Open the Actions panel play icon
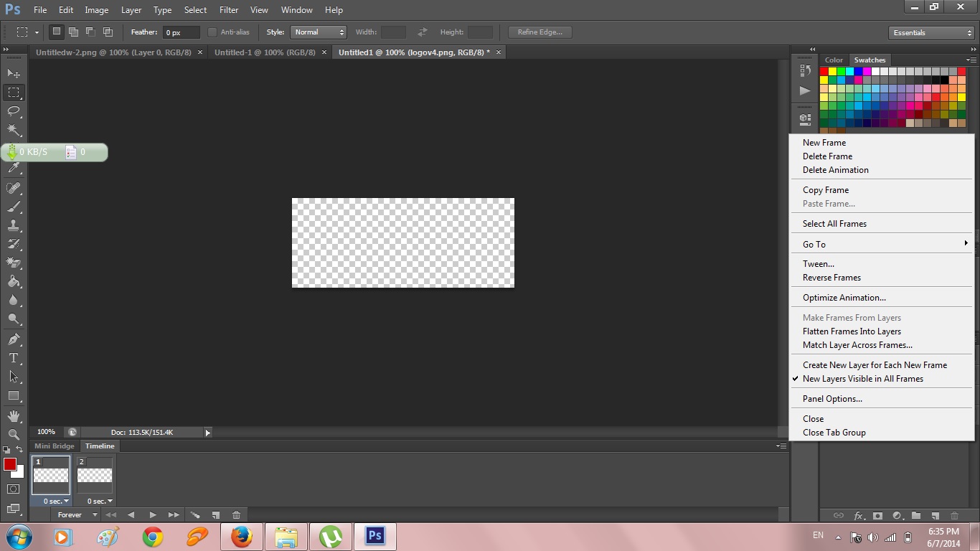980x551 pixels. (805, 90)
